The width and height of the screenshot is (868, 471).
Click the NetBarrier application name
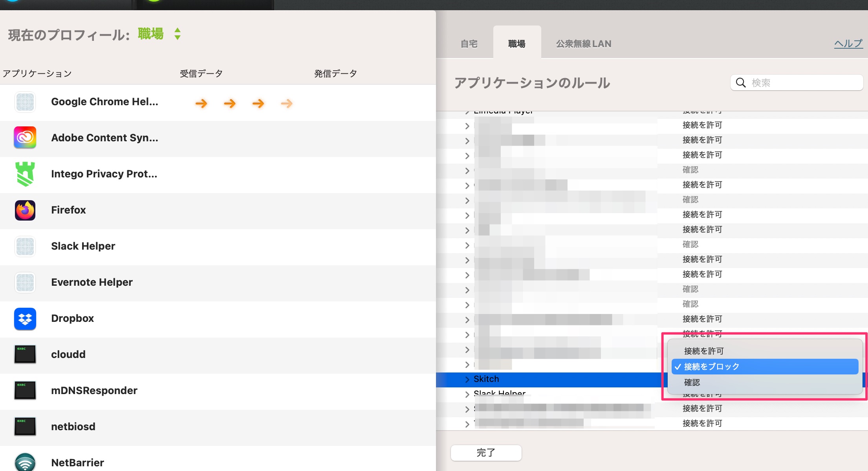point(77,463)
